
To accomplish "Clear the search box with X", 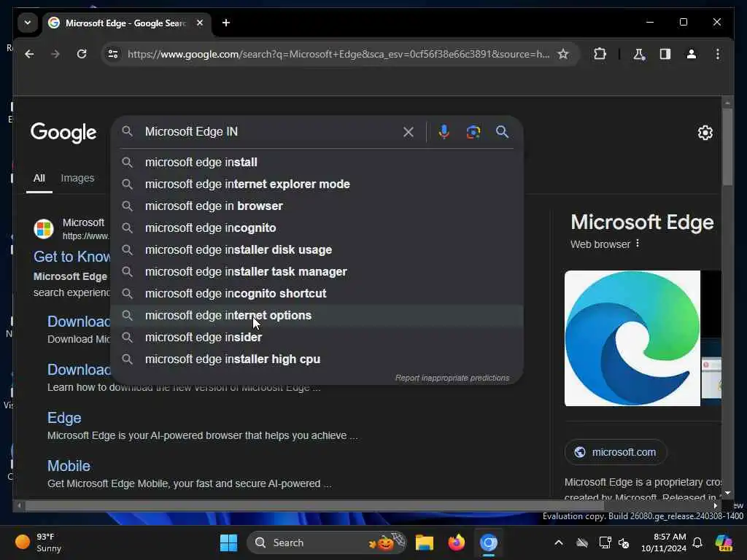I will [409, 132].
